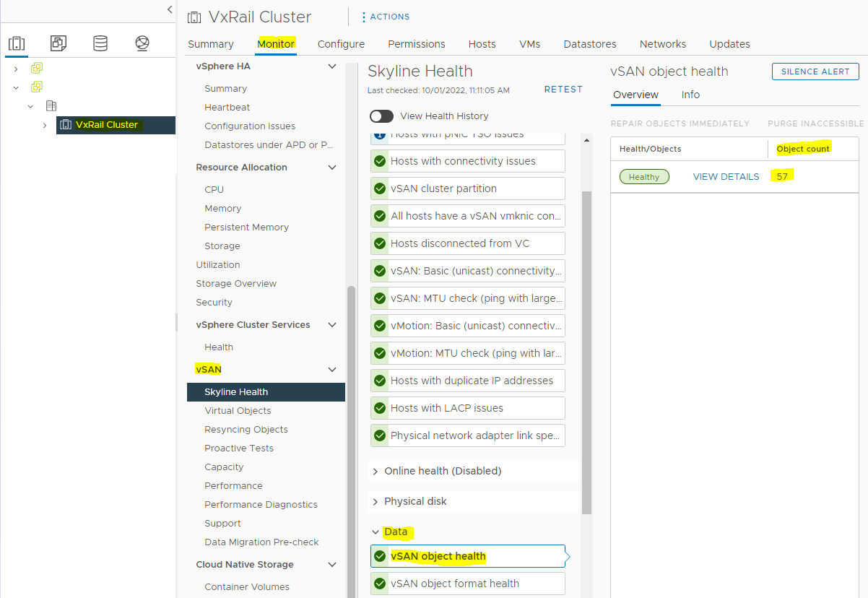Switch to the Info tab

[x=690, y=95]
